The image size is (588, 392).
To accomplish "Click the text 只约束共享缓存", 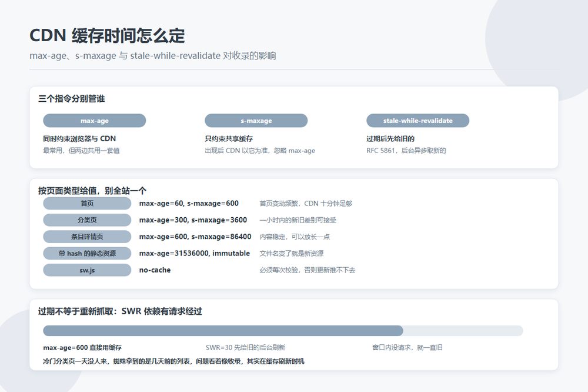I will coord(229,138).
